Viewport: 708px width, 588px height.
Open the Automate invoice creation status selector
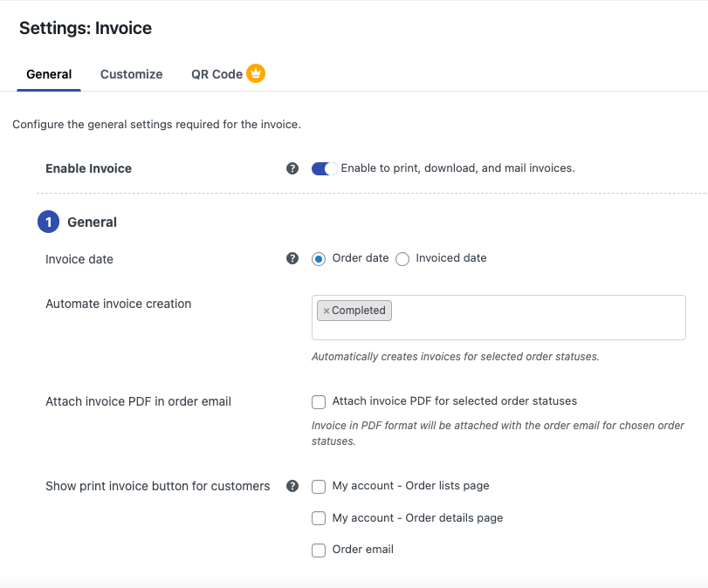click(x=498, y=318)
